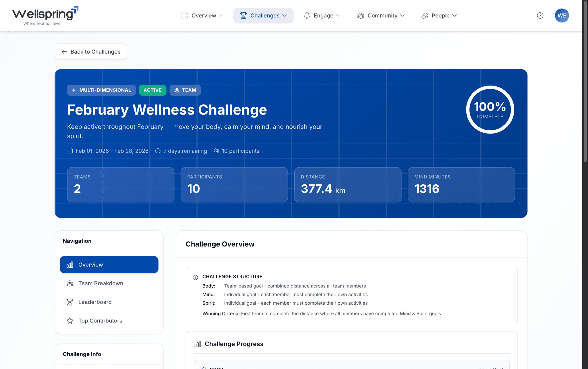Click the Back to Challenges button
The width and height of the screenshot is (588, 369).
click(x=91, y=52)
